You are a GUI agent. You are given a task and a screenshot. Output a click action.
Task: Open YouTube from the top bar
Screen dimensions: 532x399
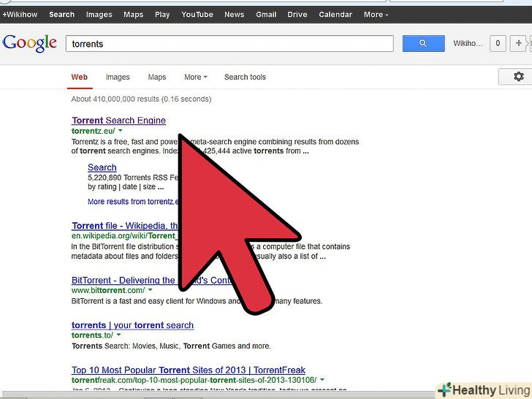point(197,15)
